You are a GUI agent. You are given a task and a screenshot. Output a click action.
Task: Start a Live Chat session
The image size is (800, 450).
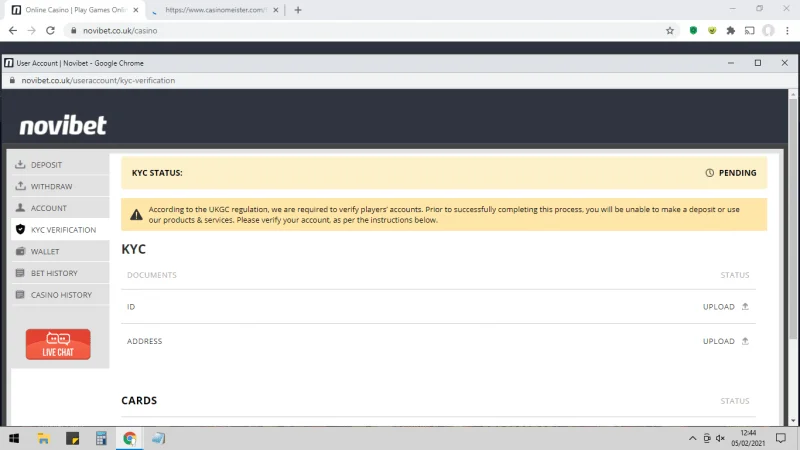[x=58, y=344]
